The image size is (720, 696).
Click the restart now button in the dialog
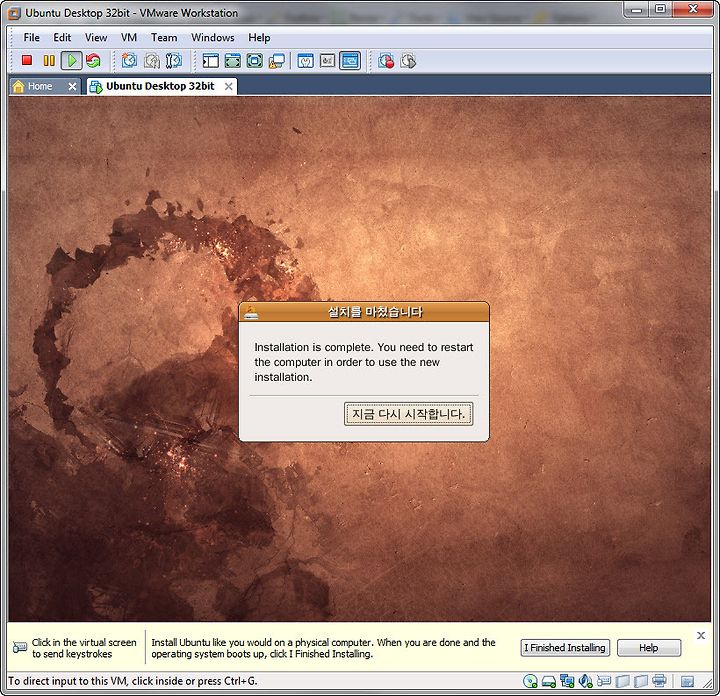point(408,414)
